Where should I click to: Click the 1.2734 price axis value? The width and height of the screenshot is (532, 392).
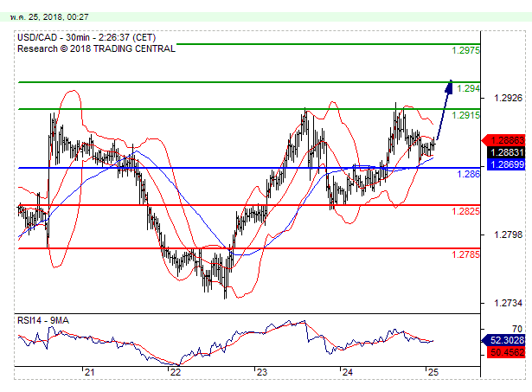(508, 303)
